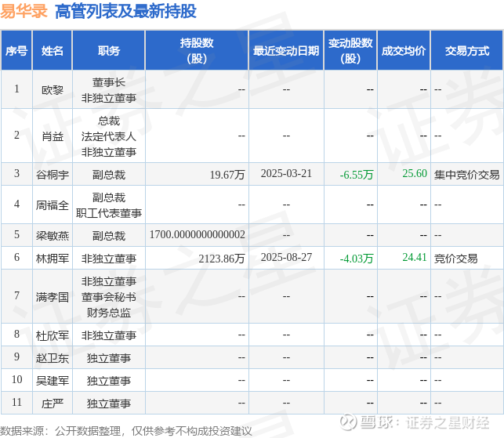
Task: Click the 总裁 title for 肖益
Action: 109,121
